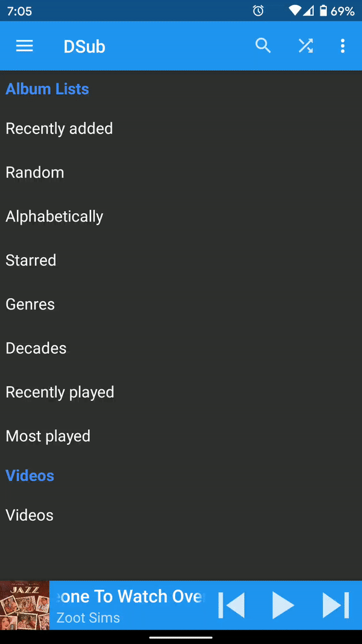
Task: Play the current song
Action: (x=283, y=605)
